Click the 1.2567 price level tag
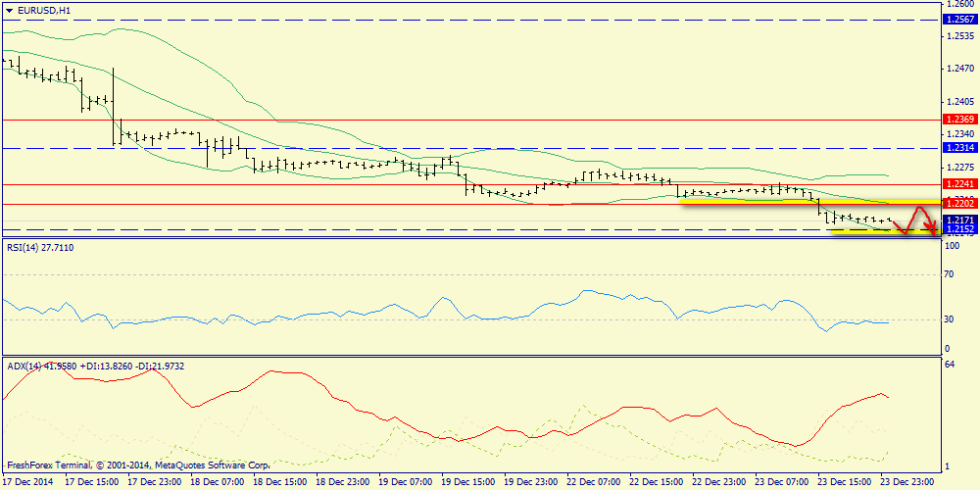980x490 pixels. (958, 20)
